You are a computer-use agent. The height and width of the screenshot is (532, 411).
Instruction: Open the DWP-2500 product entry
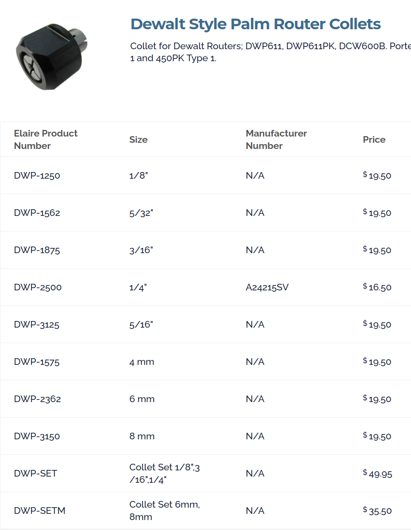coord(38,287)
